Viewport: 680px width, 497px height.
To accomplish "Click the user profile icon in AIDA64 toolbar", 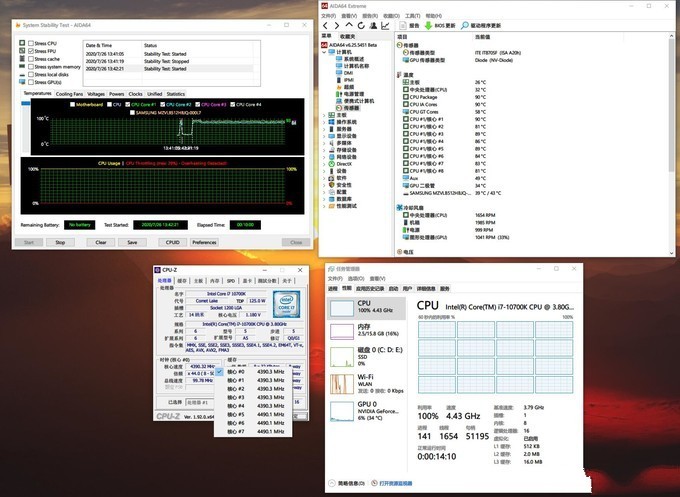I will point(373,26).
